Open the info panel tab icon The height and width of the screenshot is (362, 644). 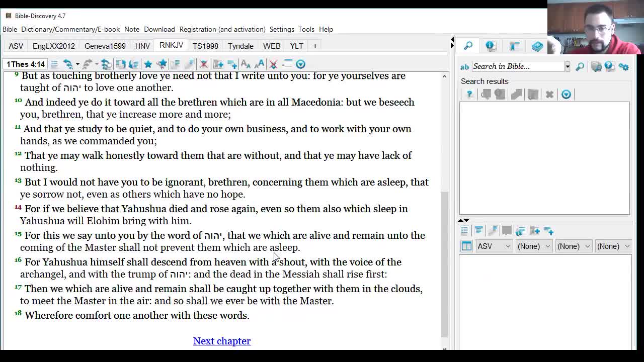491,46
